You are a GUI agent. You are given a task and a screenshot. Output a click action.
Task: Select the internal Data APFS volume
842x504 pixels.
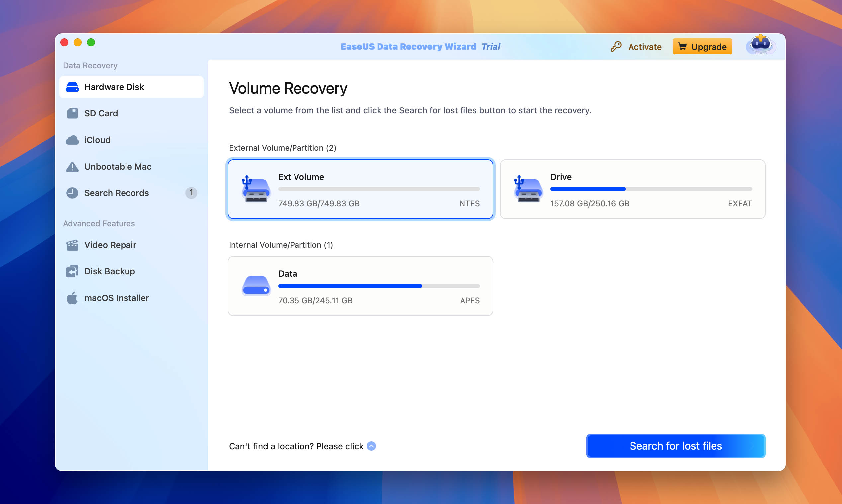point(360,286)
